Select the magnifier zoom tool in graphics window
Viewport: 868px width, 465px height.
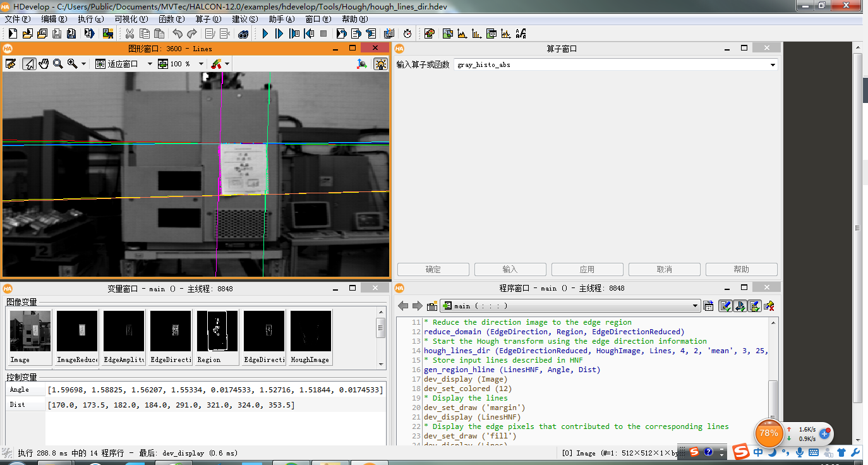(57, 63)
